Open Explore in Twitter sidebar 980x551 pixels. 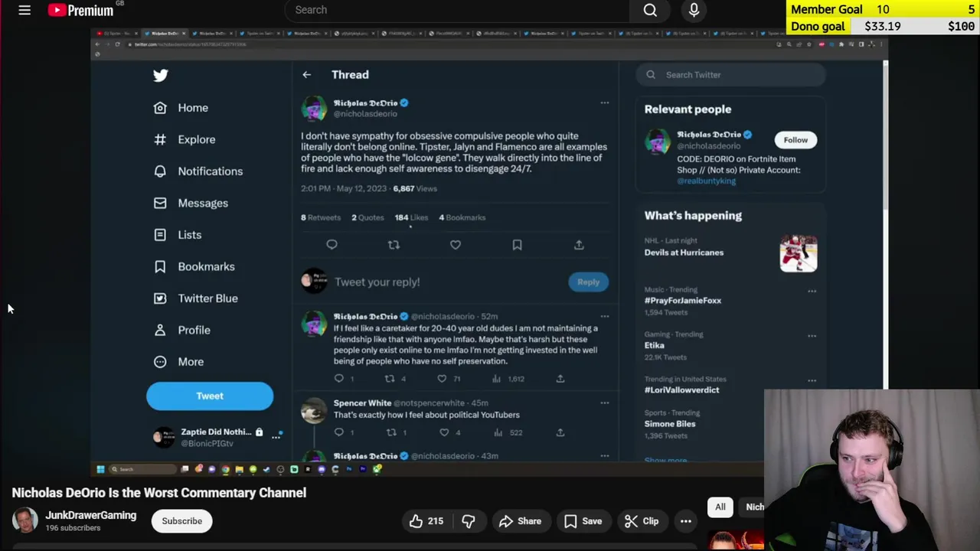tap(185, 140)
